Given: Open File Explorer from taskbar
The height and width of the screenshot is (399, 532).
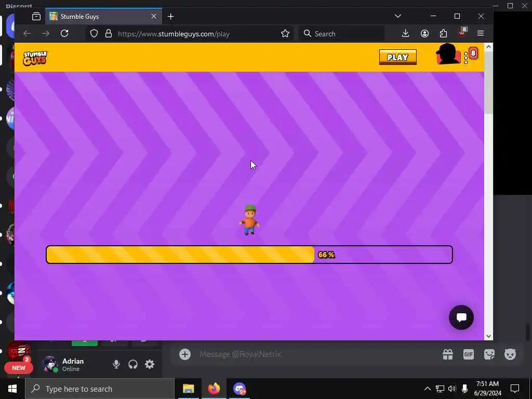Looking at the screenshot, I should [188, 389].
